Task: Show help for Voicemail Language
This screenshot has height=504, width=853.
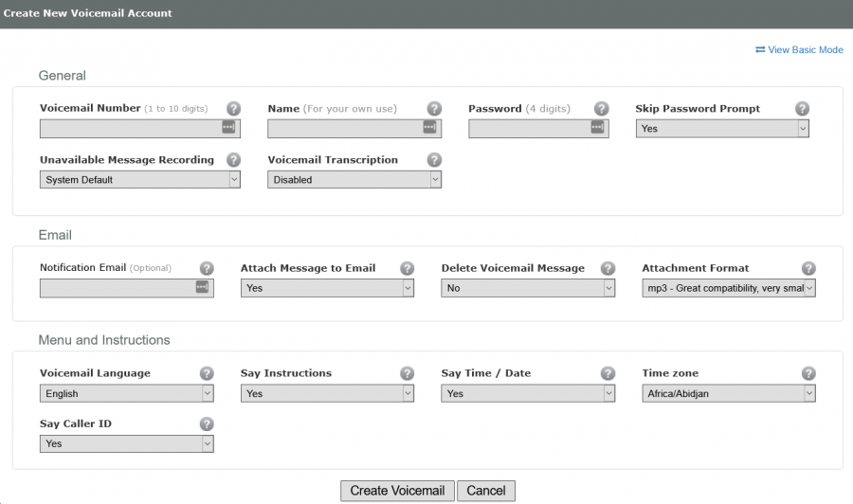Action: pos(207,373)
